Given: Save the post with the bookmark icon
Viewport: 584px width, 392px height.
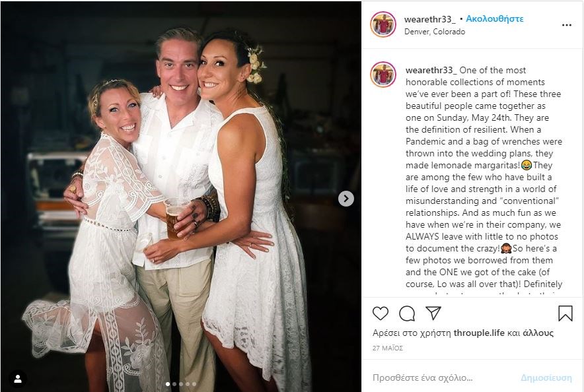Looking at the screenshot, I should [565, 313].
